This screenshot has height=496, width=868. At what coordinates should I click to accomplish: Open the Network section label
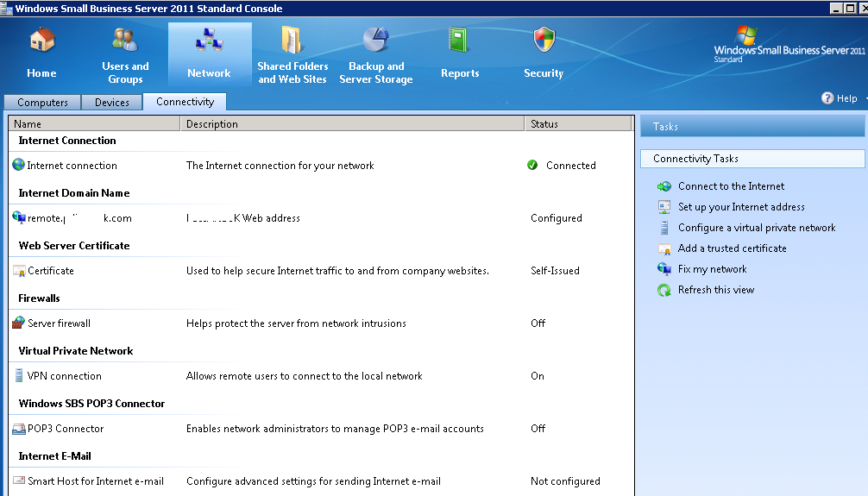pyautogui.click(x=209, y=73)
